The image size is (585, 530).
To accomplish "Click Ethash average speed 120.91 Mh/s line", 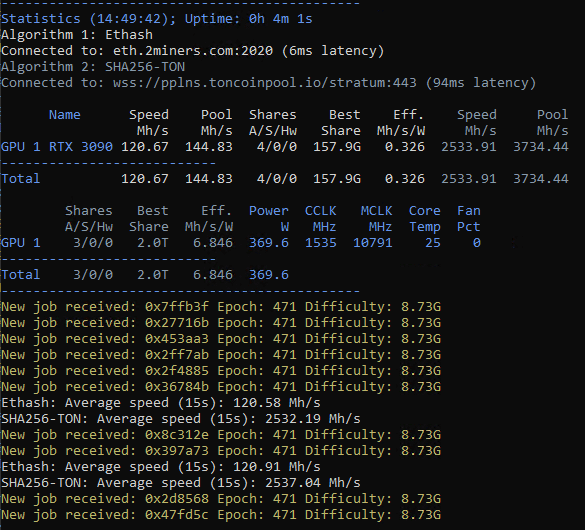I will [161, 467].
